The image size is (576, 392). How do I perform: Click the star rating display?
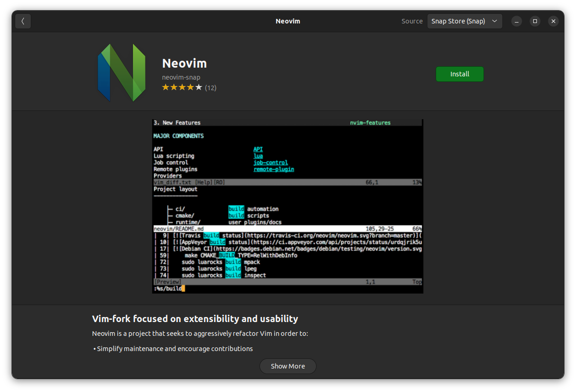point(182,87)
